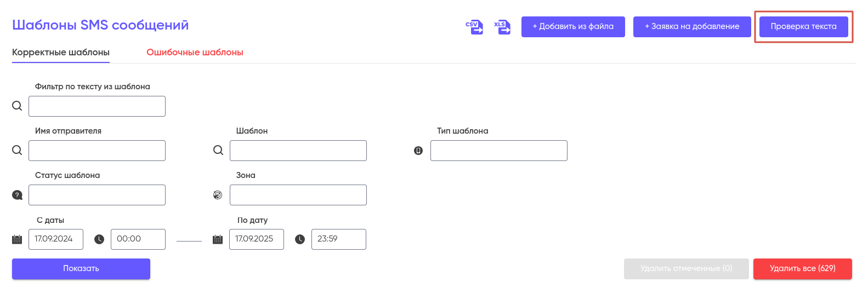The width and height of the screenshot is (868, 293).
Task: Switch to Ошибочные шаблоны tab
Action: [x=195, y=53]
